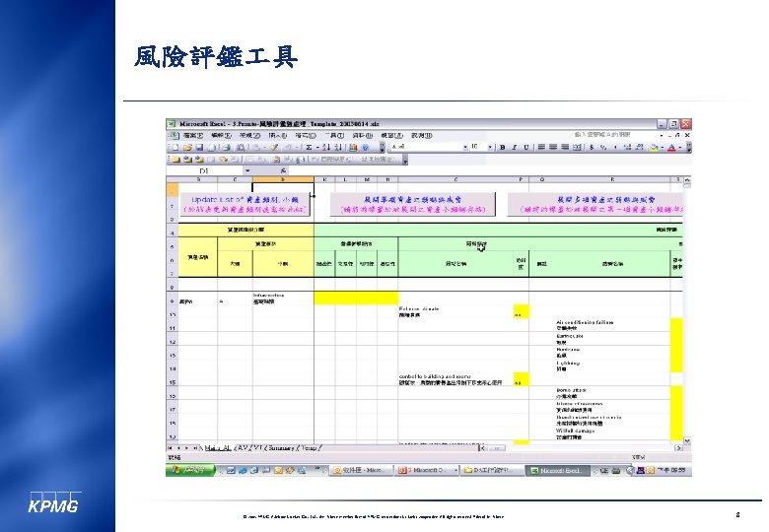Screen dimensions: 769x532
Task: Toggle Underline formatting button
Action: coord(525,147)
